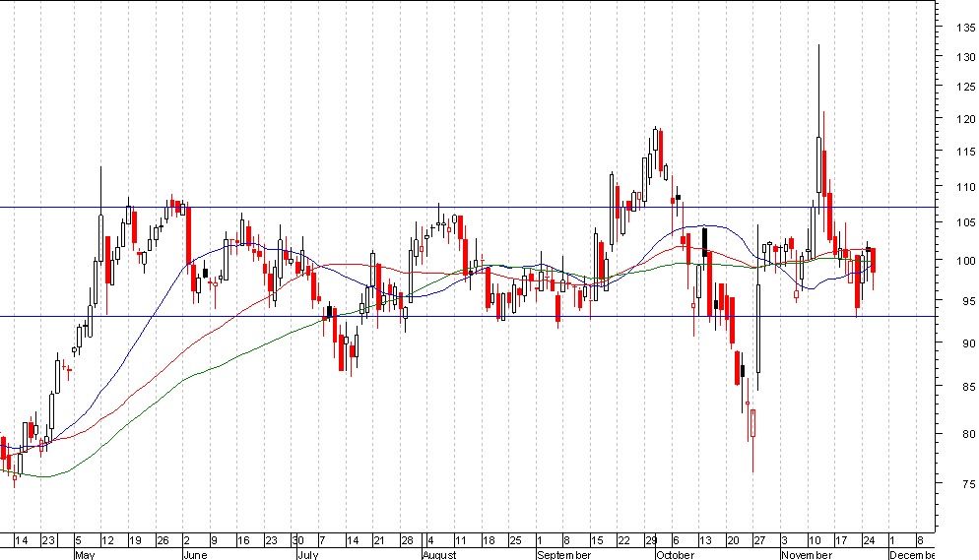Click date label 30 before July
Image resolution: width=979 pixels, height=560 pixels.
pyautogui.click(x=297, y=540)
